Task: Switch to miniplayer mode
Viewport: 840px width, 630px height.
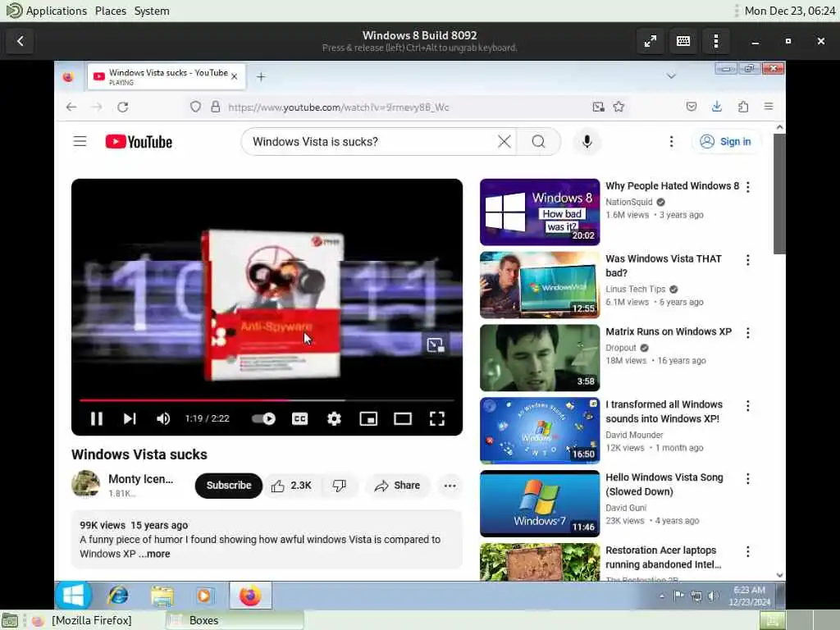Action: click(368, 418)
